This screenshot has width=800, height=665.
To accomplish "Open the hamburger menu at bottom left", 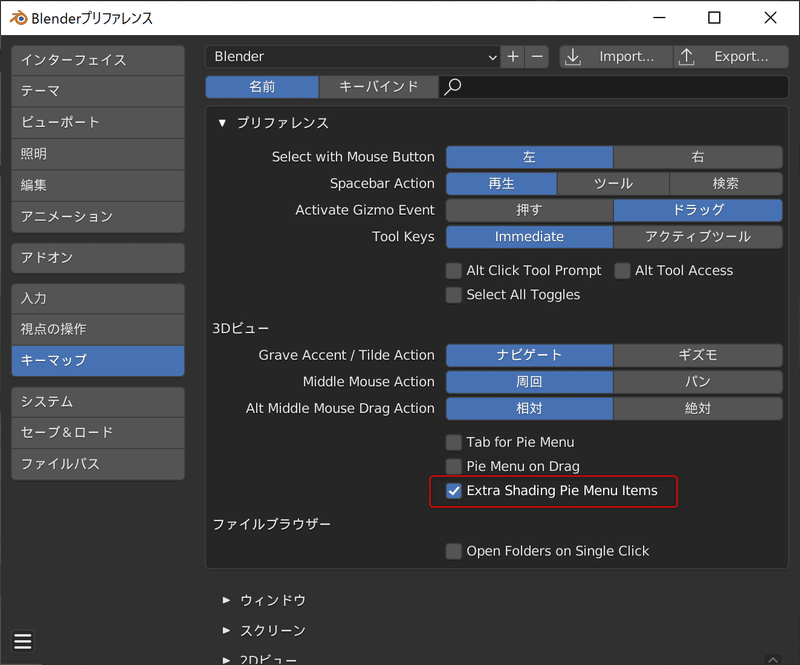I will click(22, 641).
